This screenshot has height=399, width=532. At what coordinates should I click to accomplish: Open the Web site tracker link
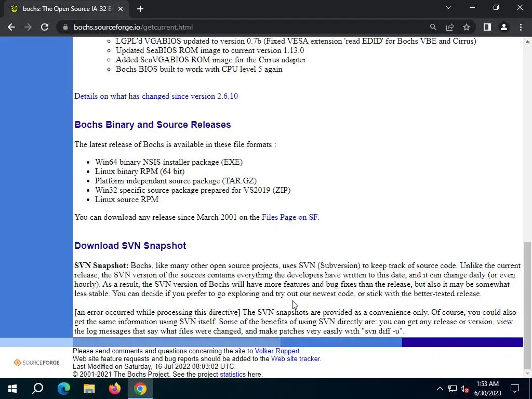(x=296, y=358)
